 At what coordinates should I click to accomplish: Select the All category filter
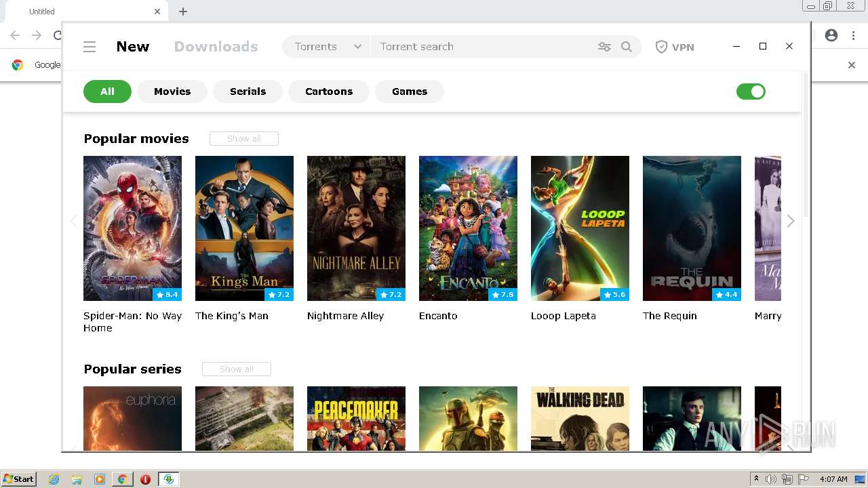[x=107, y=91]
